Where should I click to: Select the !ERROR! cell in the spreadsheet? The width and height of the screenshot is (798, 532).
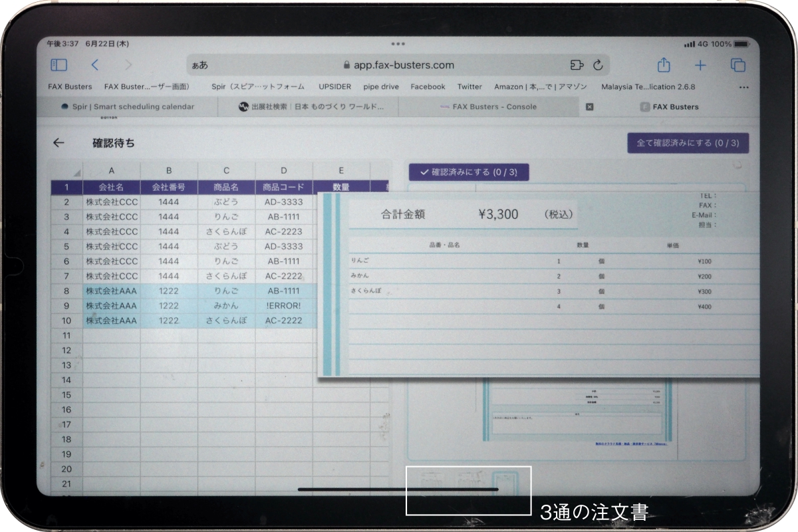(x=285, y=306)
